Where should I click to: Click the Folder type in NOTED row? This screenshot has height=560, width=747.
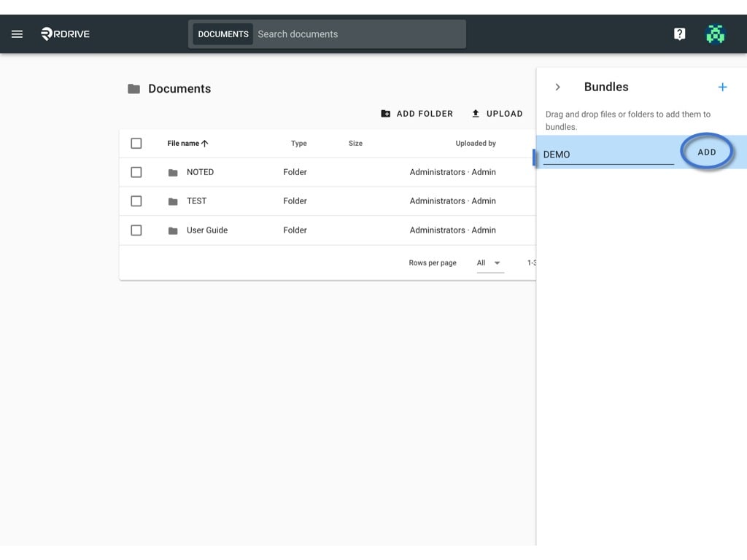(295, 172)
